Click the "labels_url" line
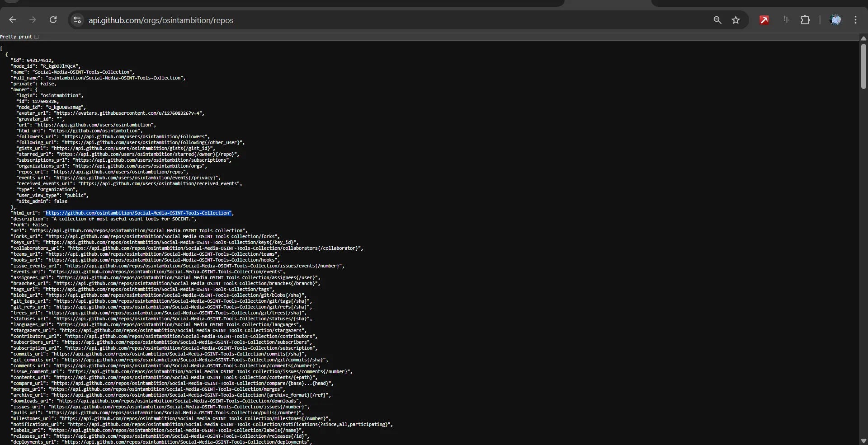Screen dimensions: 868x445 157,430
